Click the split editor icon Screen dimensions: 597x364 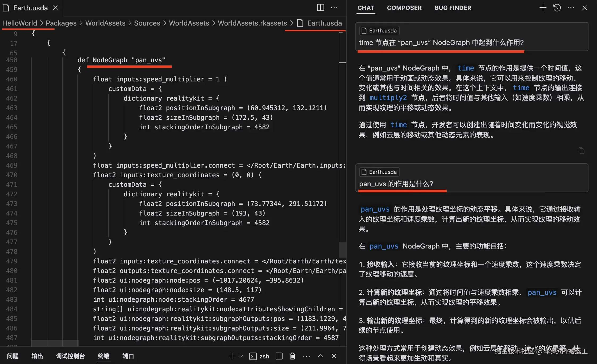(321, 8)
